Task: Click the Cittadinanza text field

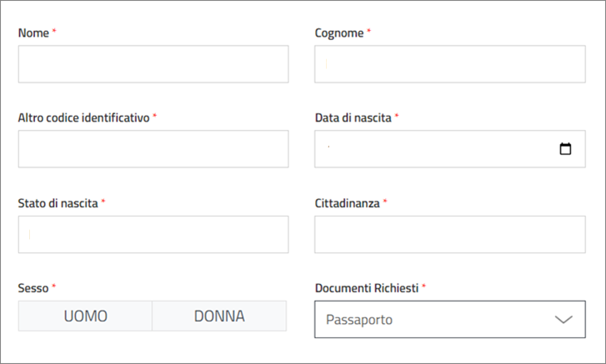Action: pos(449,235)
